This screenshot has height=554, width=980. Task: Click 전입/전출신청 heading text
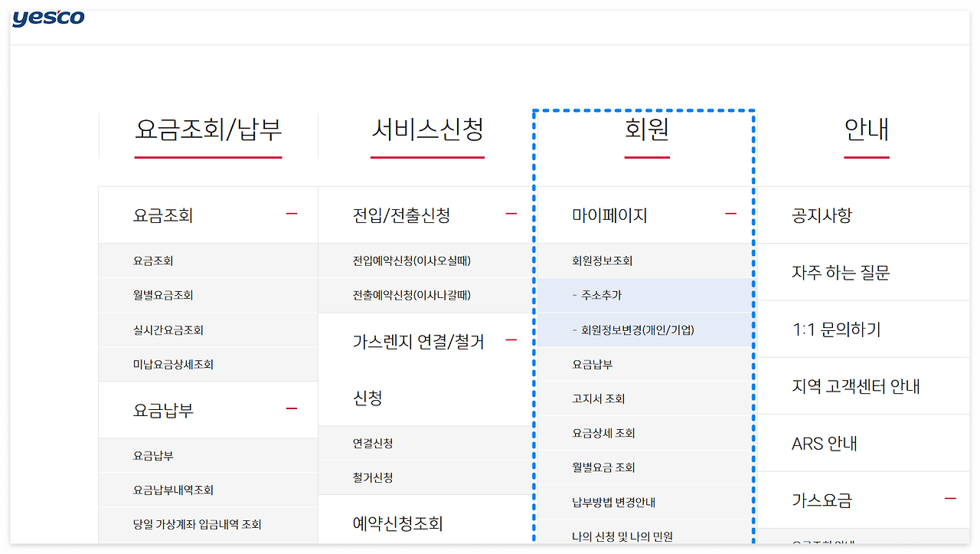401,215
